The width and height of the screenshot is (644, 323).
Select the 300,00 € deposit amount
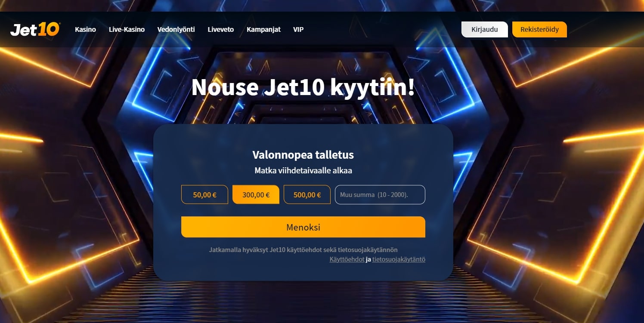tap(256, 194)
